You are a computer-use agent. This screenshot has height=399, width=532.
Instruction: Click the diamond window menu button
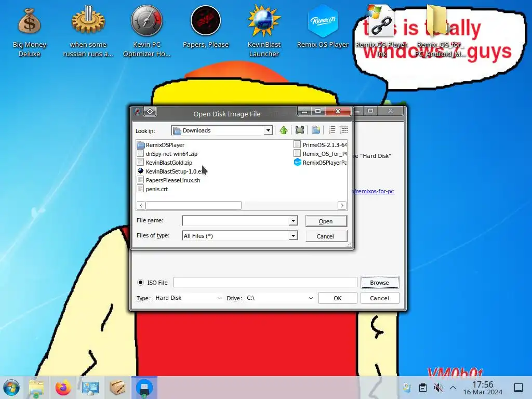pyautogui.click(x=150, y=112)
